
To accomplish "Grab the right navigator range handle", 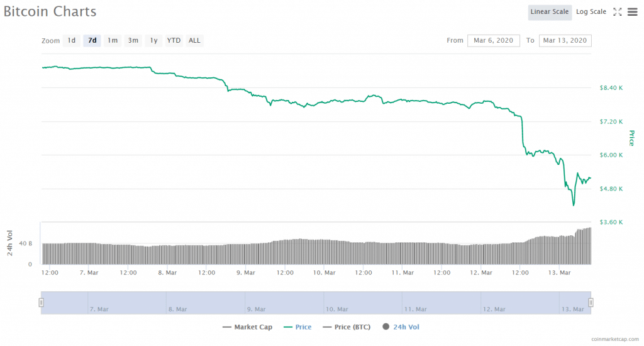I will [591, 303].
